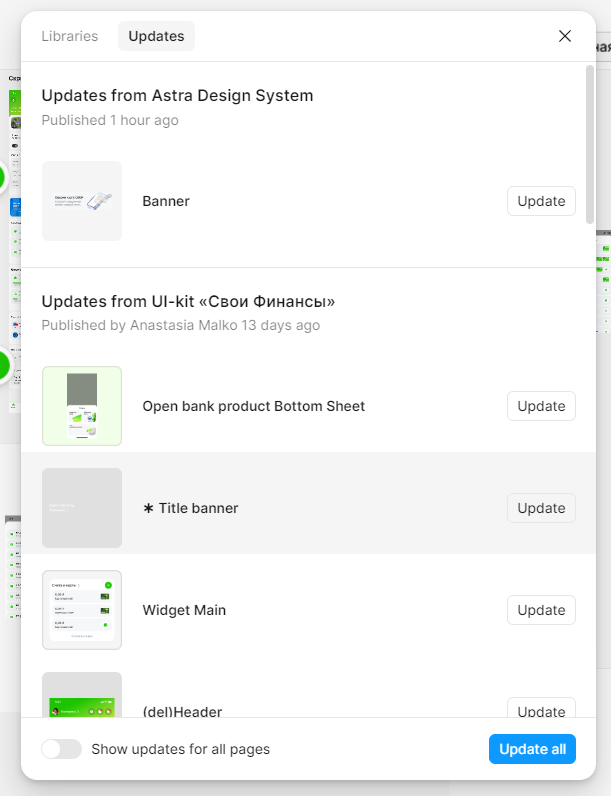Click the Updates from UI-kit «Свои Финансы» heading
The height and width of the screenshot is (796, 611).
point(188,302)
